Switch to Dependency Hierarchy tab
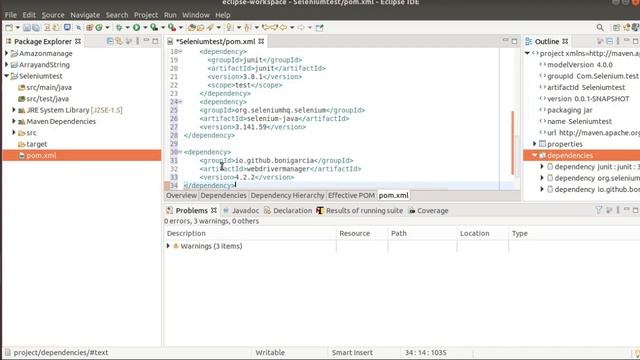The image size is (640, 360). pos(287,196)
